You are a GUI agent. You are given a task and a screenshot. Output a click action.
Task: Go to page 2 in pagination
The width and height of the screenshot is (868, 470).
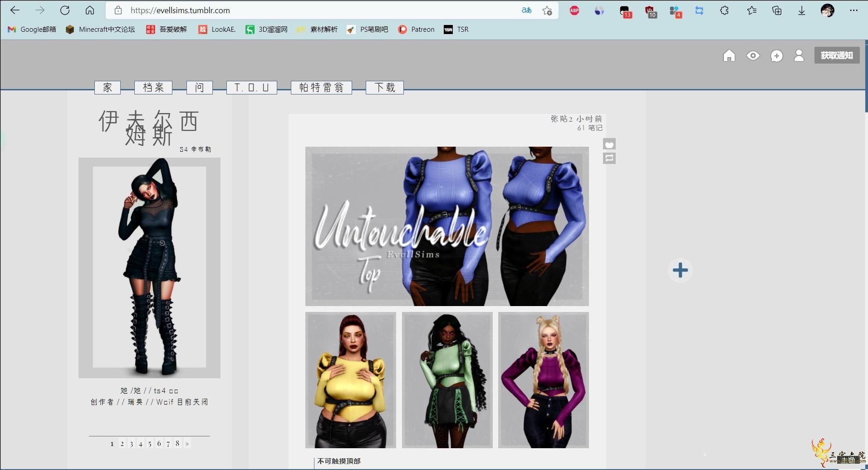click(x=122, y=444)
